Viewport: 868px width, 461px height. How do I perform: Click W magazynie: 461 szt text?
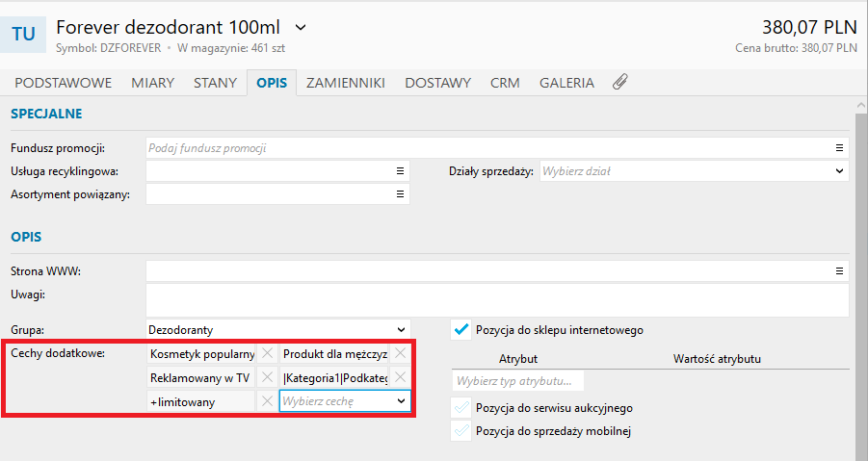[231, 48]
